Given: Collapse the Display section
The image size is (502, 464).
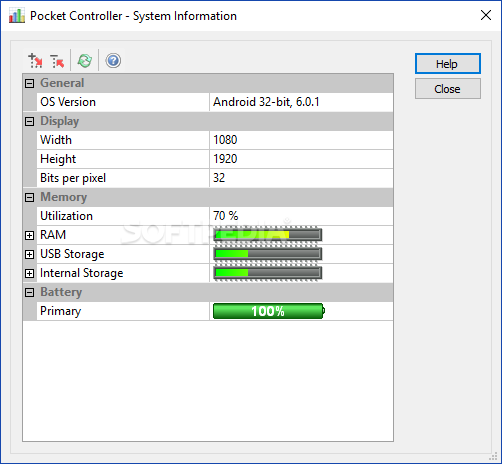Looking at the screenshot, I should [x=29, y=121].
